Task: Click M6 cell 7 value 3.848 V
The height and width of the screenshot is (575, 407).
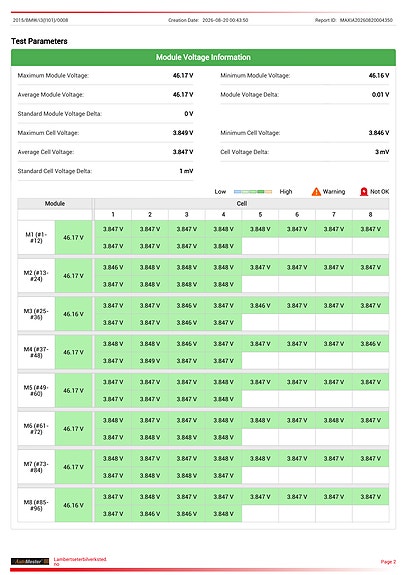Action: click(334, 420)
